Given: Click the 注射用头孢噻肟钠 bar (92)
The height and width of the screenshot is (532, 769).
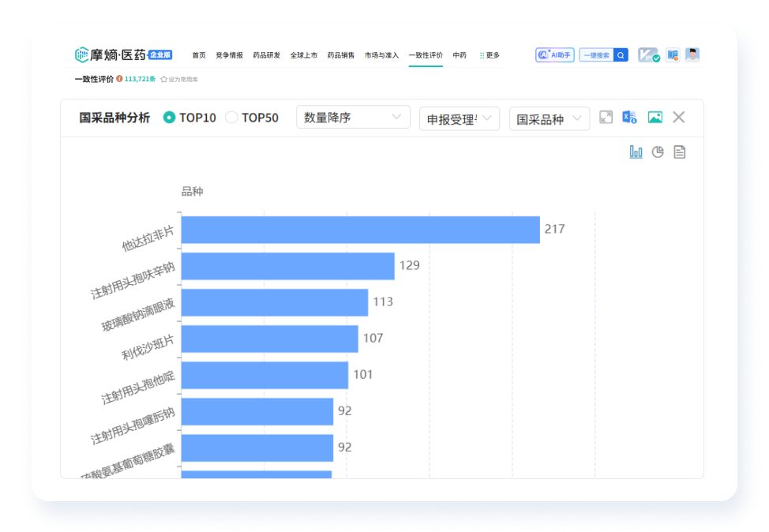Looking at the screenshot, I should click(x=257, y=411).
